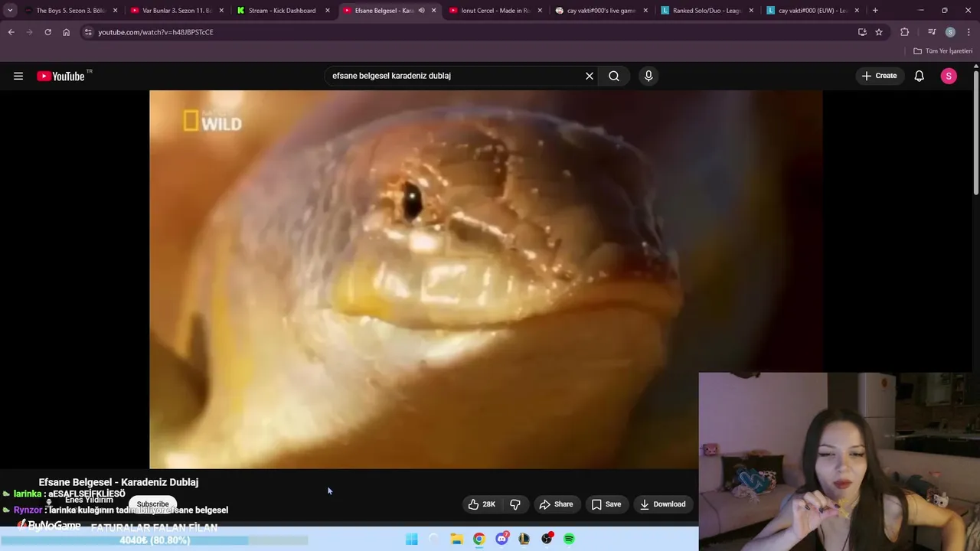Open media controls in toolbar
Image resolution: width=980 pixels, height=551 pixels.
[932, 32]
